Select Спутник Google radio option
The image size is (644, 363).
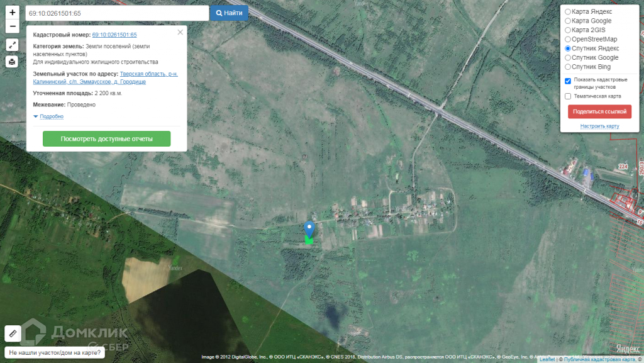(568, 58)
